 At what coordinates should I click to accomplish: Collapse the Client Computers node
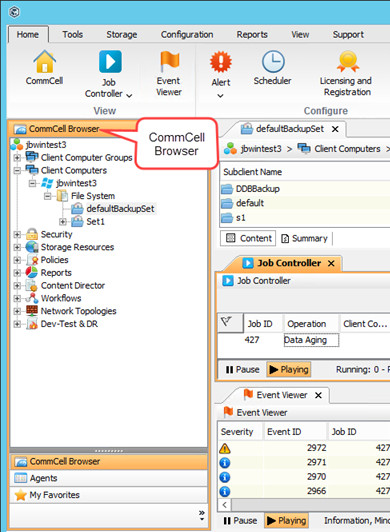tap(17, 170)
